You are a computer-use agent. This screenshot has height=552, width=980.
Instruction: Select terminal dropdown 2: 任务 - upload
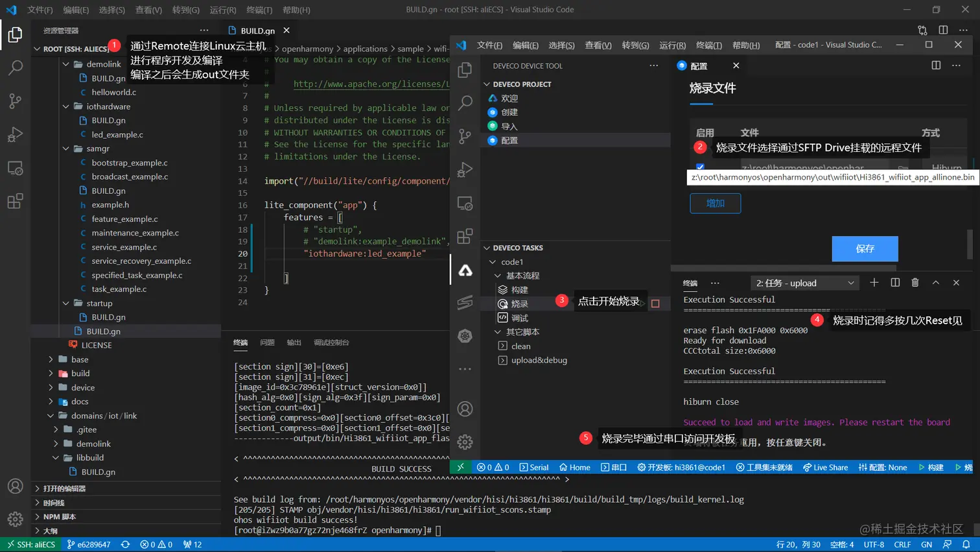point(805,283)
